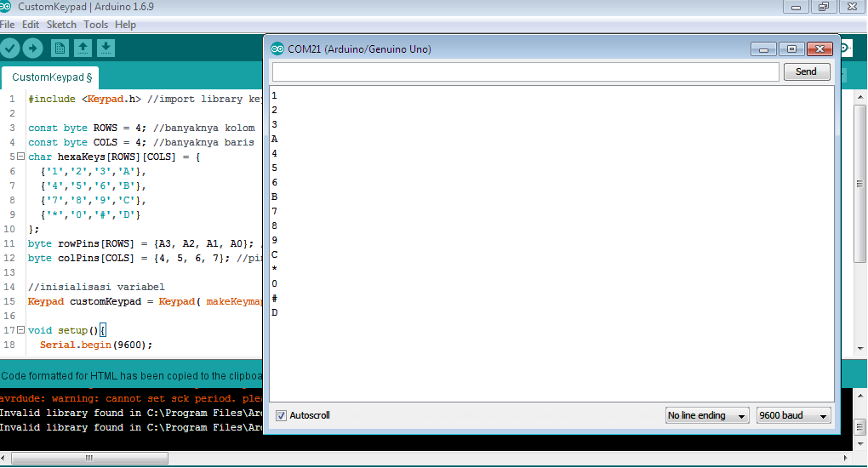This screenshot has height=468, width=868.
Task: Click 'const byte ROWS = 4;' on line 3
Action: [x=88, y=128]
